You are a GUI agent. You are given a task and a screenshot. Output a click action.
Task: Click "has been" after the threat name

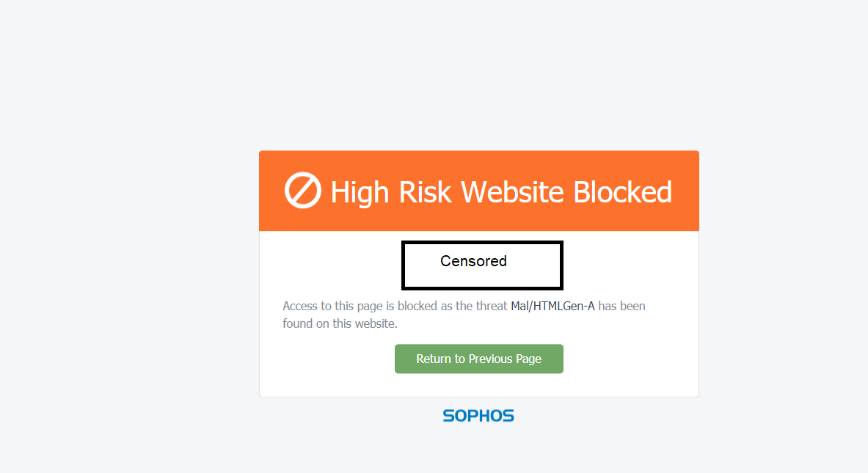tap(622, 306)
